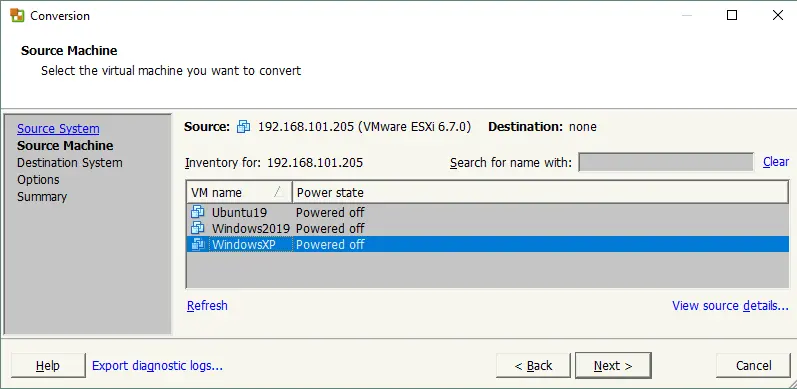
Task: Select the Ubuntu19 row in inventory
Action: (487, 212)
